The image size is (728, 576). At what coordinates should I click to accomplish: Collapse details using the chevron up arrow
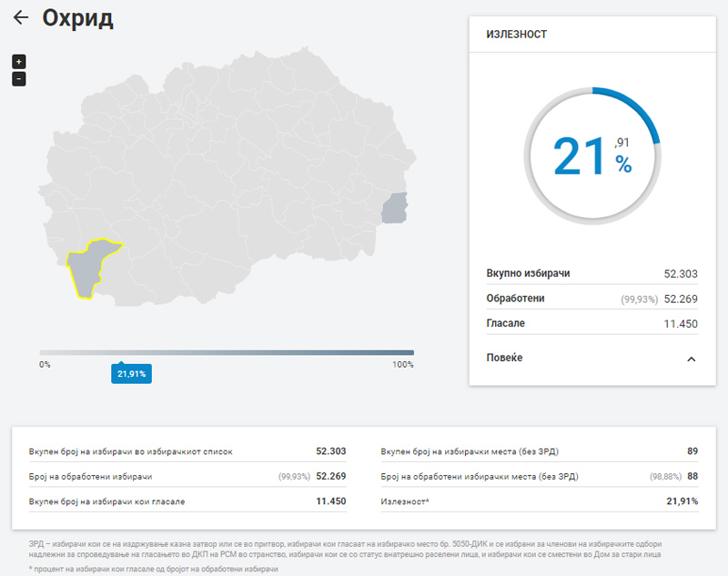(691, 359)
